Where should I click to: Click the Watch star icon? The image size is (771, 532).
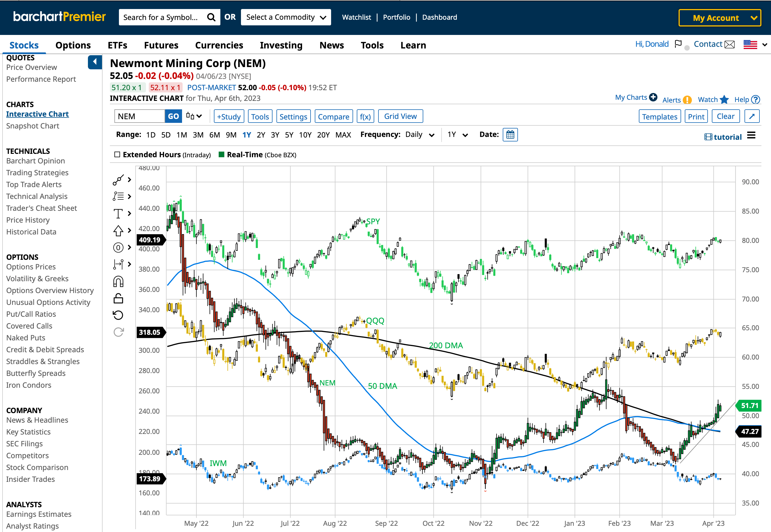pyautogui.click(x=724, y=99)
